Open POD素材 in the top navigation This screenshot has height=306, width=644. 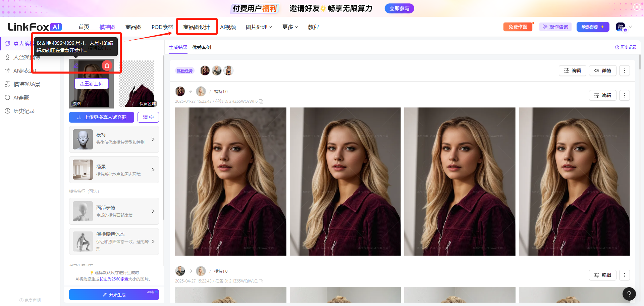(x=162, y=27)
